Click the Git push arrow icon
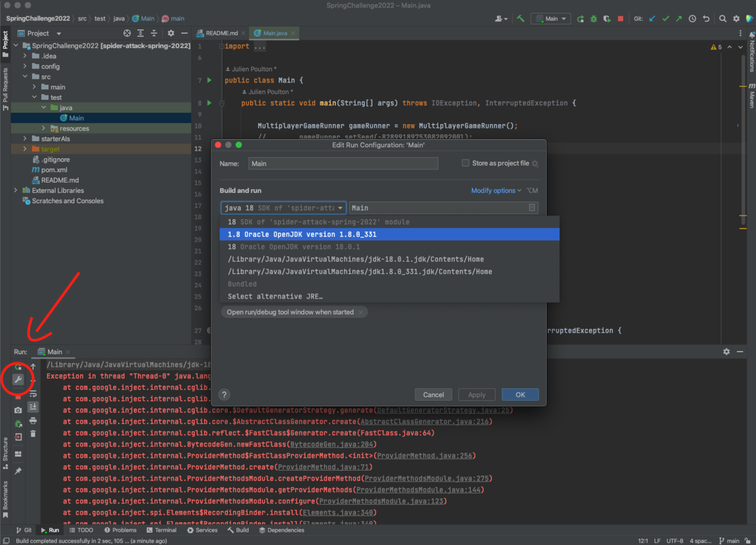The width and height of the screenshot is (756, 545). point(678,19)
